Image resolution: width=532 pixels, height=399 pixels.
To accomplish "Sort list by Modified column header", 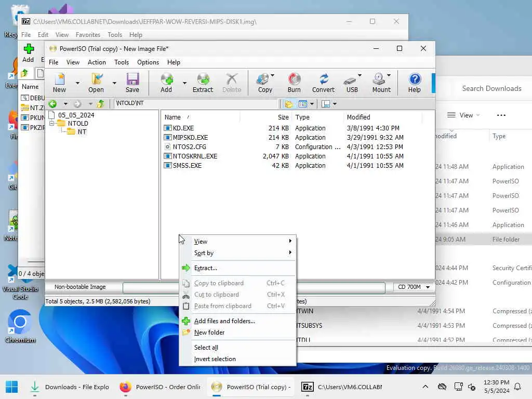I will [382, 117].
